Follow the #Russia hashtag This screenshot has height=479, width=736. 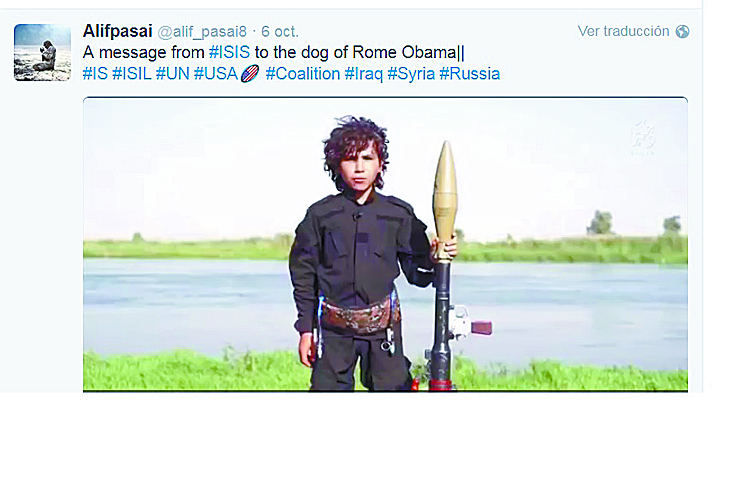tap(469, 74)
